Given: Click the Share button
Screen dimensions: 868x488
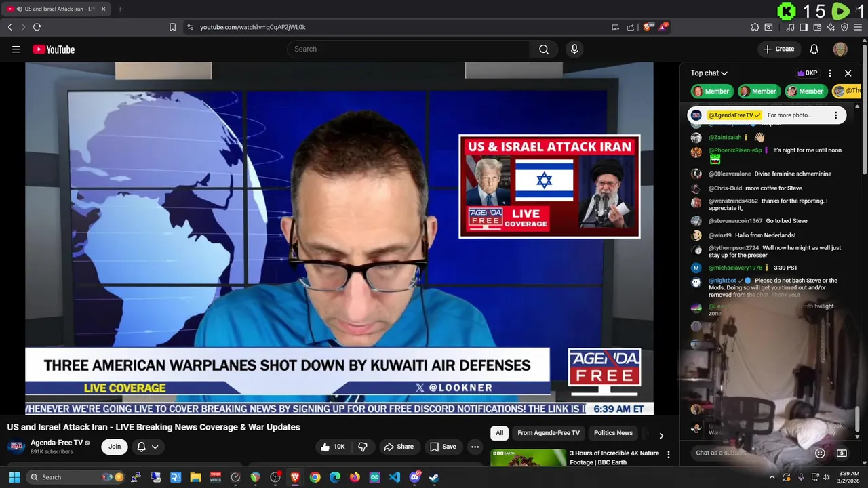Looking at the screenshot, I should click(x=399, y=447).
